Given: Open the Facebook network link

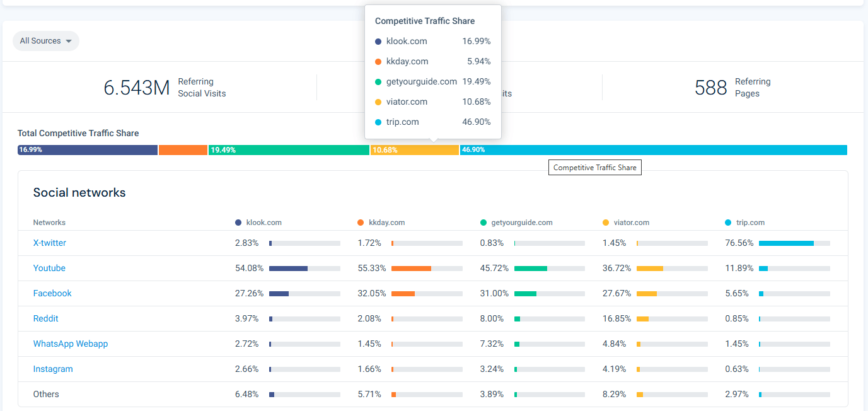Looking at the screenshot, I should coord(52,293).
